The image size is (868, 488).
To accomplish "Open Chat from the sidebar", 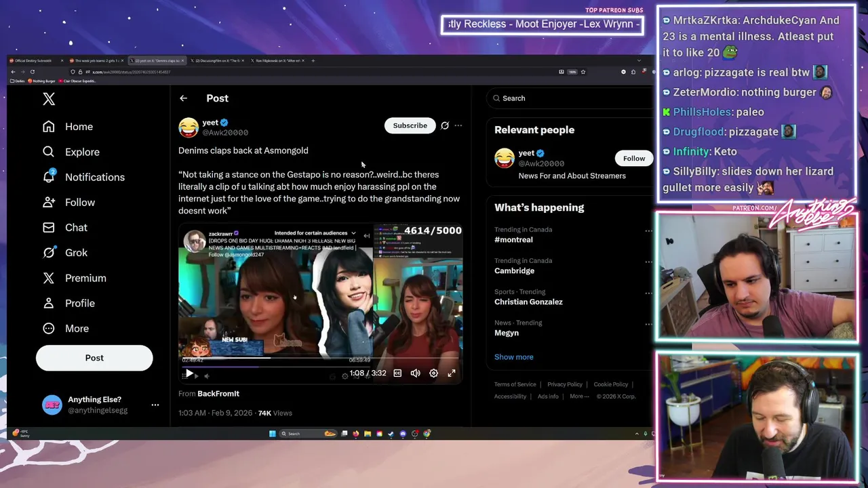I will tap(65, 227).
